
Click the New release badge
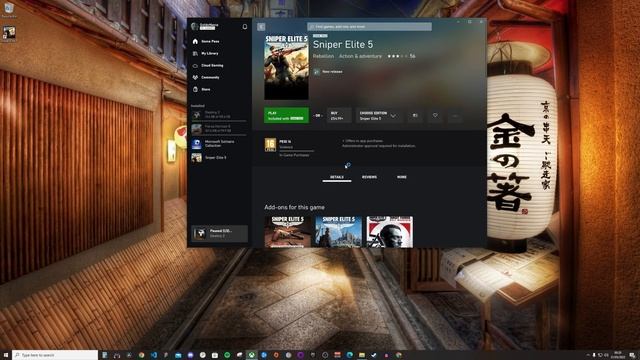329,72
